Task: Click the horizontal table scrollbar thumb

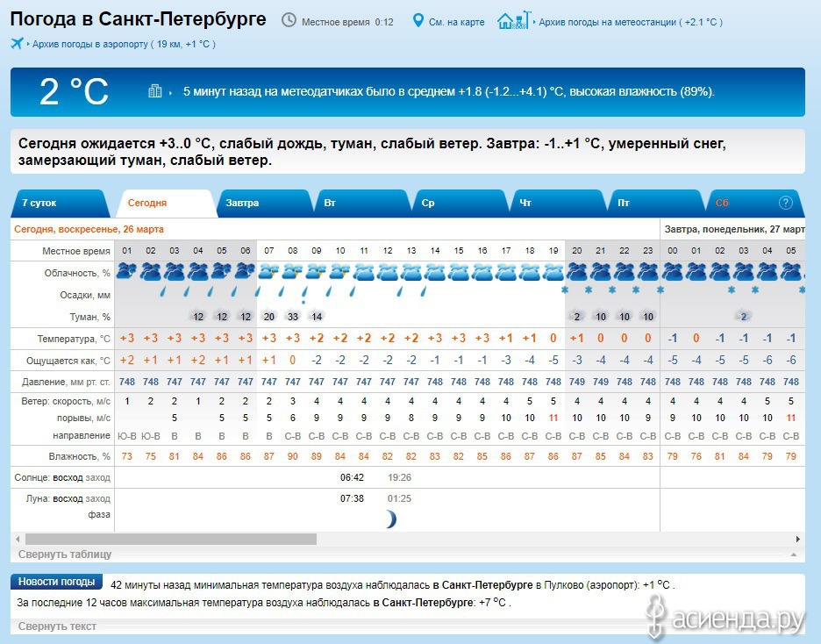Action: click(171, 539)
